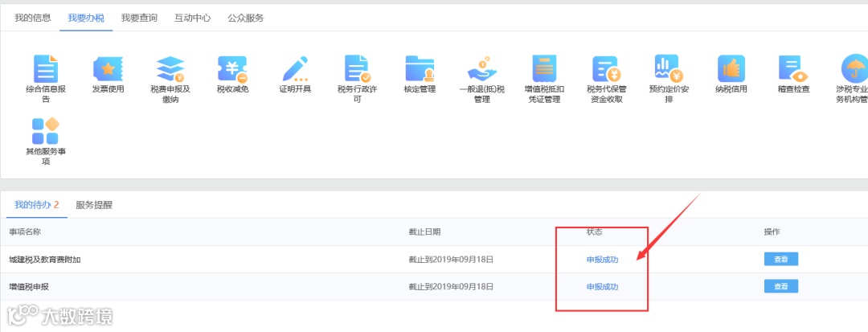Open 税务行政许可 icon
This screenshot has height=332, width=868.
pos(358,69)
